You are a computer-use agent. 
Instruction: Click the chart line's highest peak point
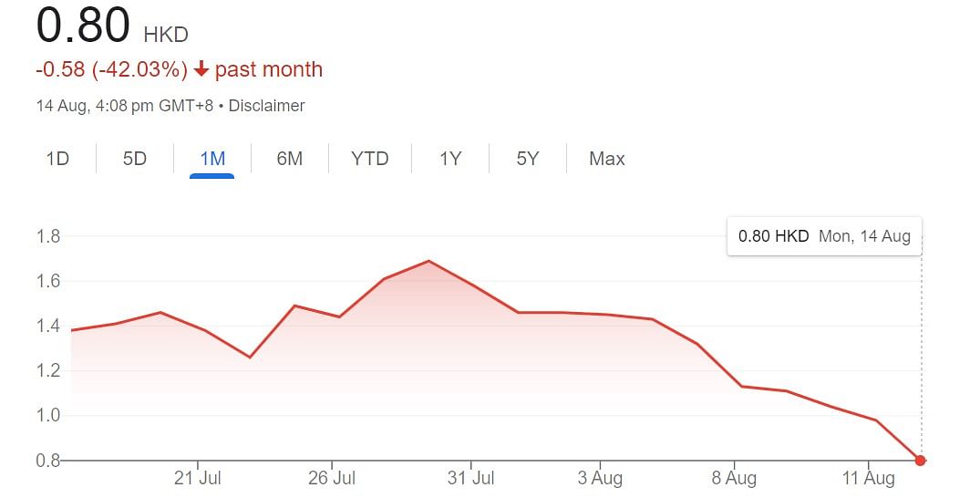428,261
